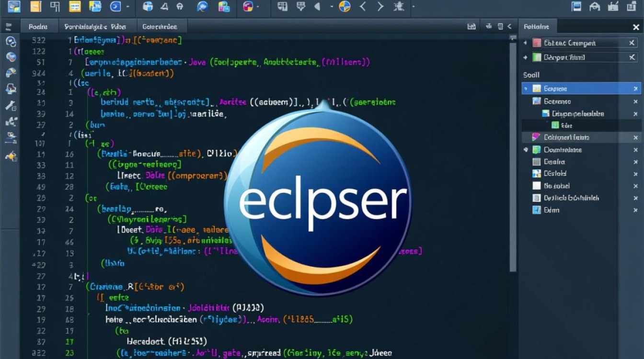This screenshot has width=644, height=359.
Task: Open the Search tool from the toolbar
Action: coord(202,7)
